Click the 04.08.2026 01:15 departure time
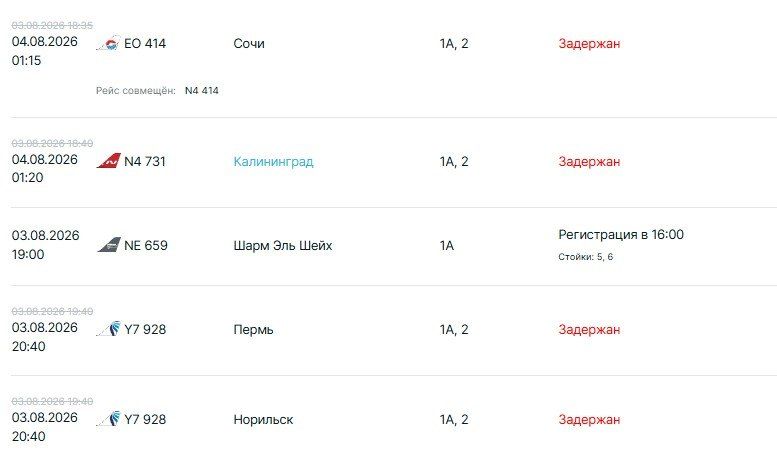This screenshot has height=462, width=777. (x=45, y=51)
